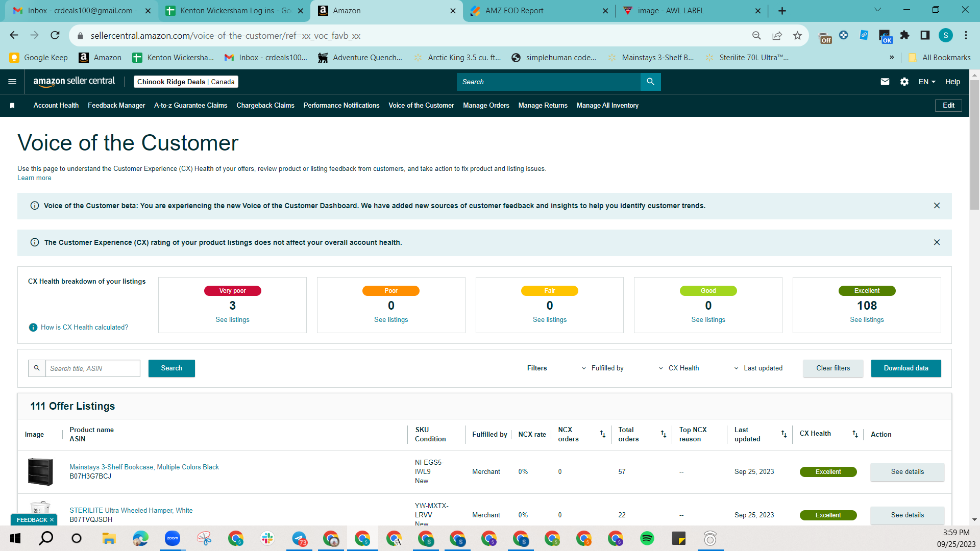Go back with browser back arrow
Viewport: 980px width, 551px height.
pyautogui.click(x=14, y=35)
